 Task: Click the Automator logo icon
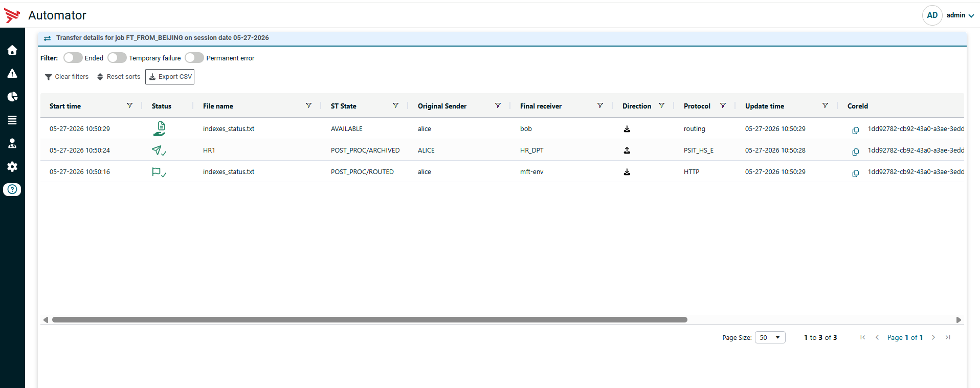(x=12, y=15)
